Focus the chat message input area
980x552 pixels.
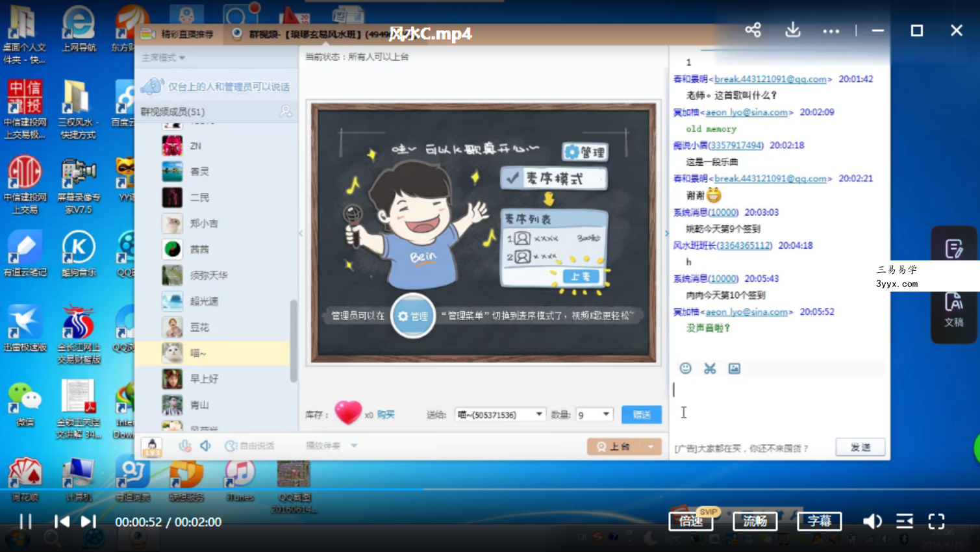(x=778, y=406)
